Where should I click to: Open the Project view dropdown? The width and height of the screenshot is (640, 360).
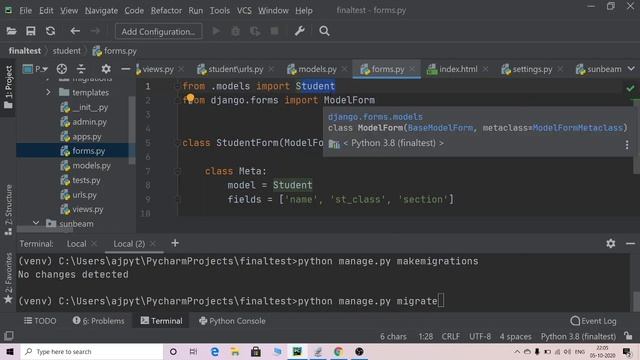coord(36,69)
